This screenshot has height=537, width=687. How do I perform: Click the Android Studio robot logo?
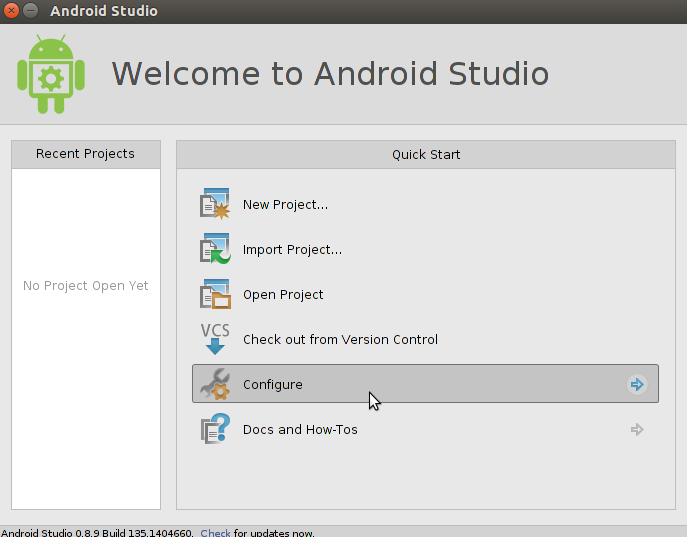click(x=51, y=74)
